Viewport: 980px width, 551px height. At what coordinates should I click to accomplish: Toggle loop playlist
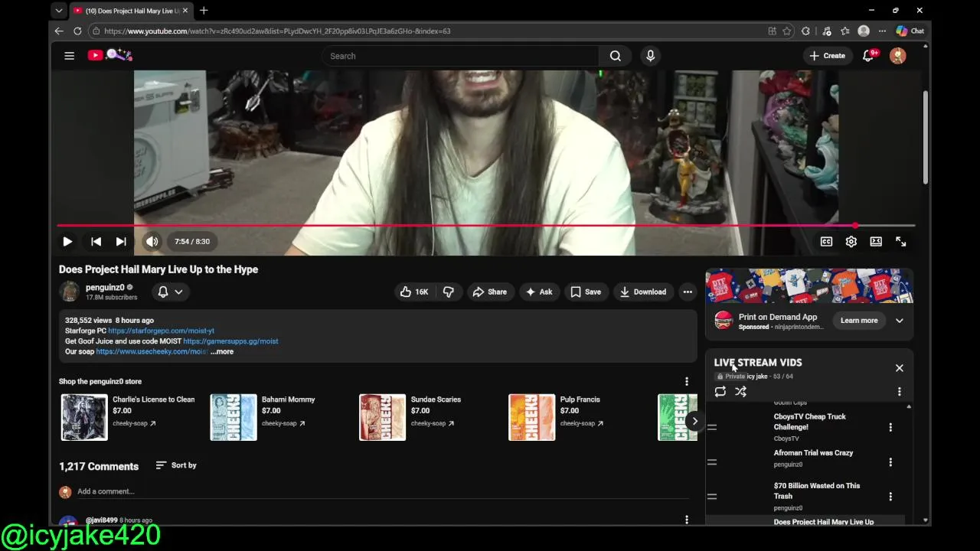click(x=720, y=392)
